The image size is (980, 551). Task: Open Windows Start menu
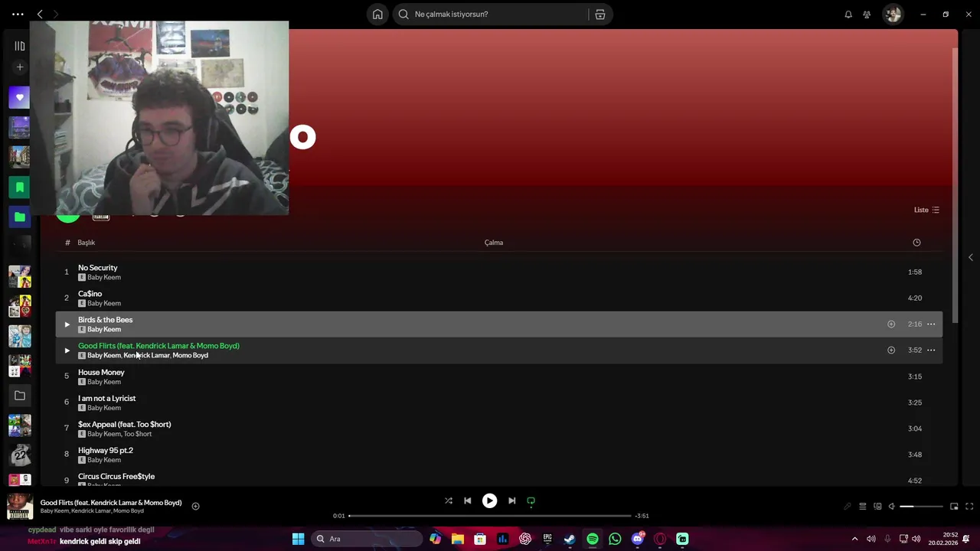click(x=298, y=539)
